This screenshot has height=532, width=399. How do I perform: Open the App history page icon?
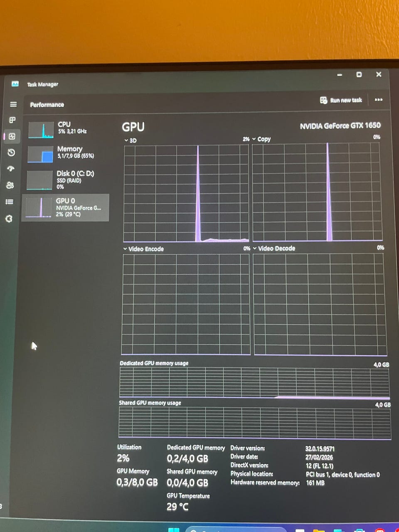click(x=11, y=153)
